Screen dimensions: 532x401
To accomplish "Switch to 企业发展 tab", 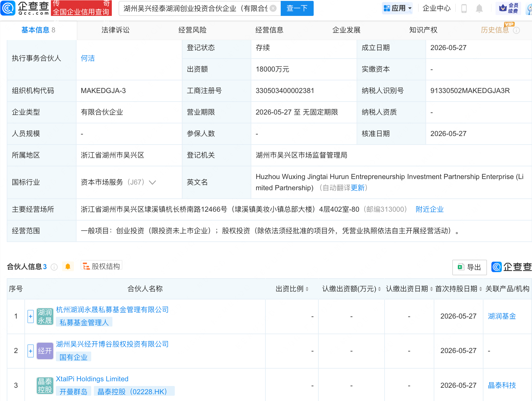I will point(346,30).
